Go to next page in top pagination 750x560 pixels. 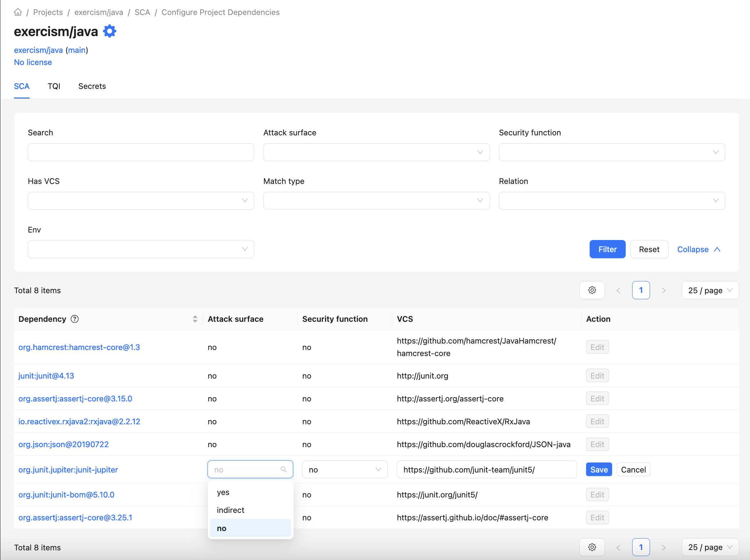pos(664,290)
